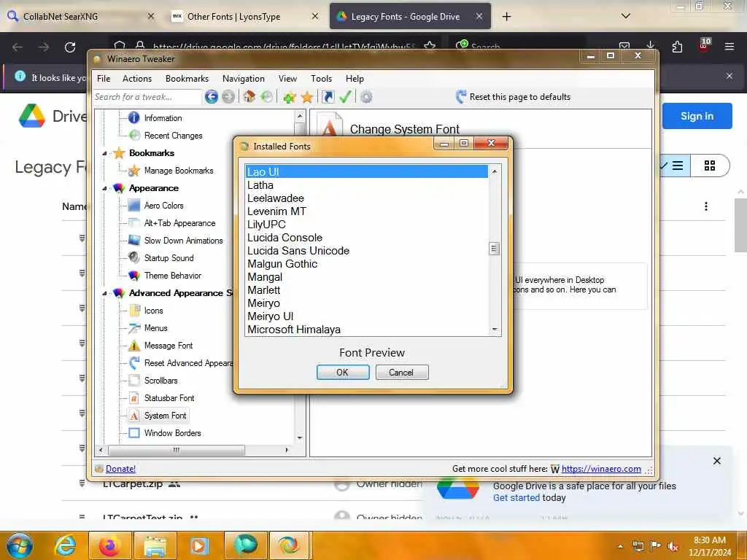Screen dimensions: 747x560
Task: Open settings via the gear icon in Winaero toolbar
Action: (x=366, y=97)
